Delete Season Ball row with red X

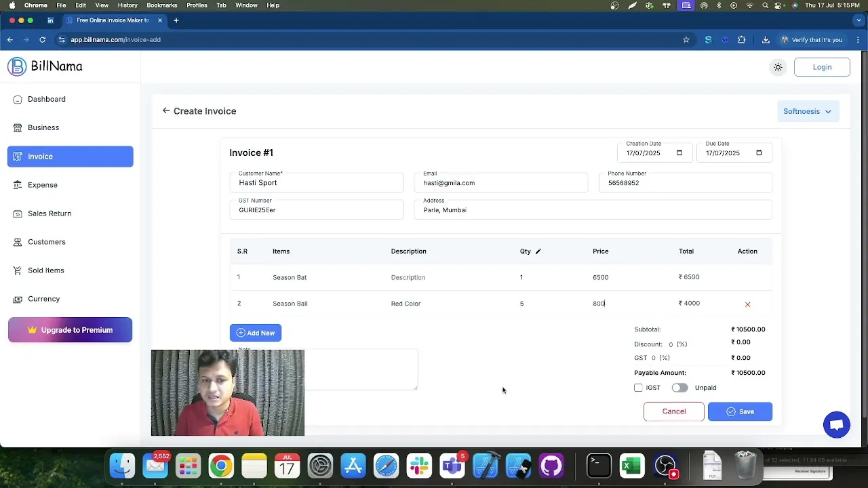[x=748, y=304]
